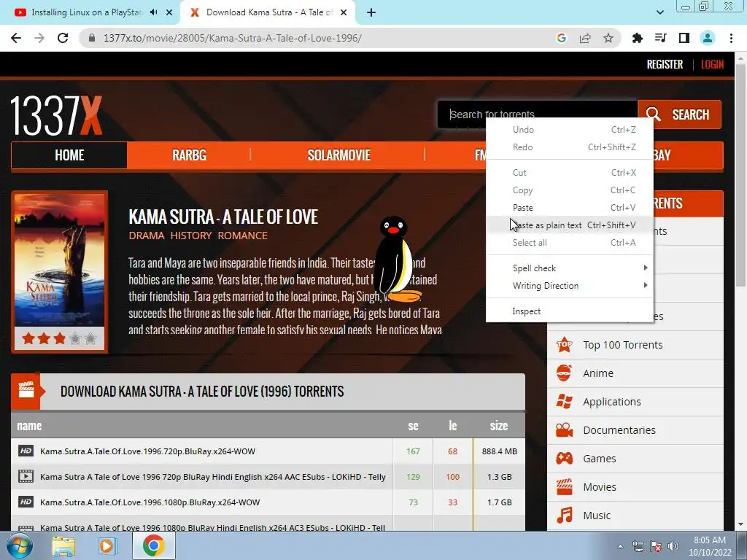
Task: Click the browser forward arrow
Action: click(39, 38)
